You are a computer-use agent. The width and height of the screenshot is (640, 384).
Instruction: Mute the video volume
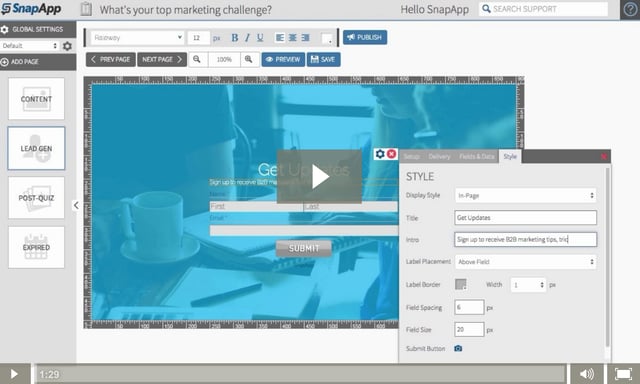[x=587, y=374]
